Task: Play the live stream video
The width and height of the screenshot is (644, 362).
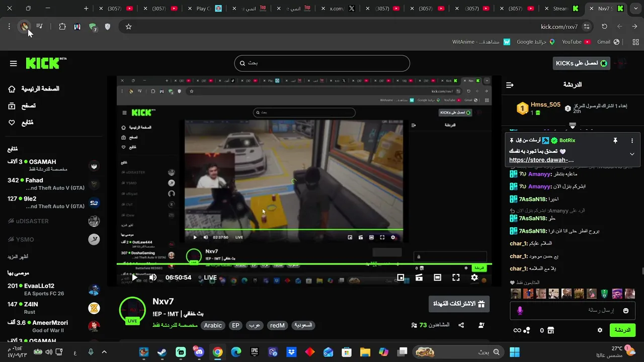Action: point(134,277)
